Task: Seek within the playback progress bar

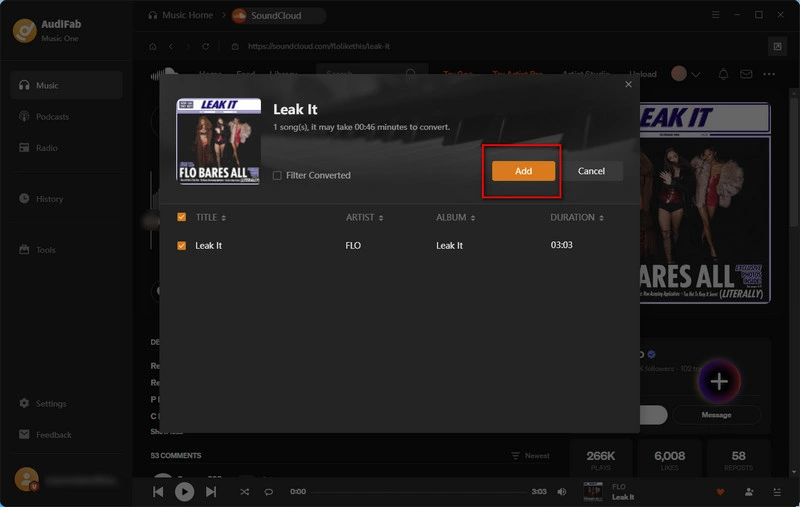Action: point(419,492)
